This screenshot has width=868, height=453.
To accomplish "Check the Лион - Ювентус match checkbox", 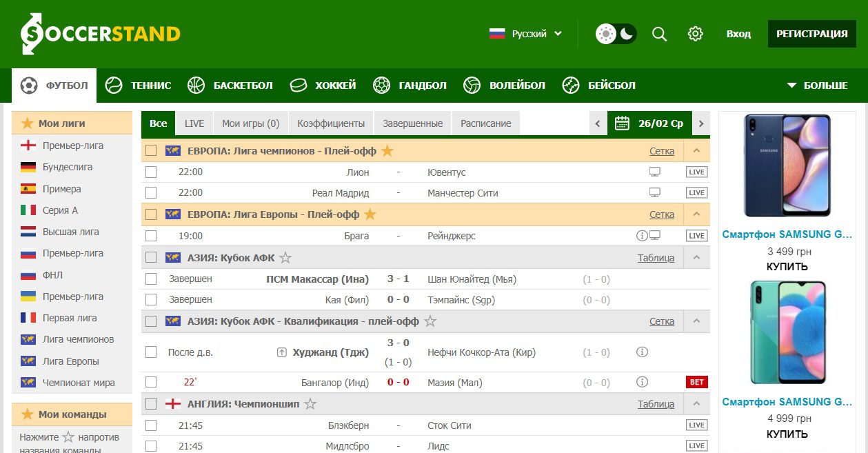I will point(151,172).
